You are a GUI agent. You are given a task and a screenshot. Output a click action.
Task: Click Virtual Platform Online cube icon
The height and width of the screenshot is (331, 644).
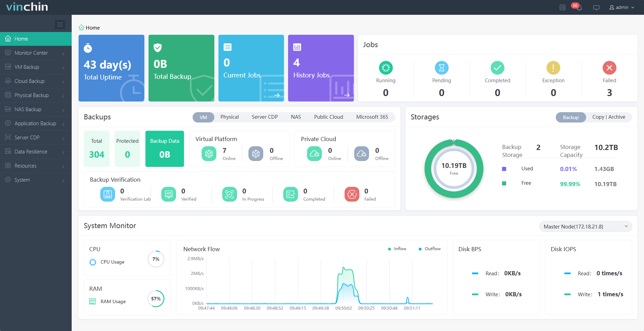tap(209, 154)
